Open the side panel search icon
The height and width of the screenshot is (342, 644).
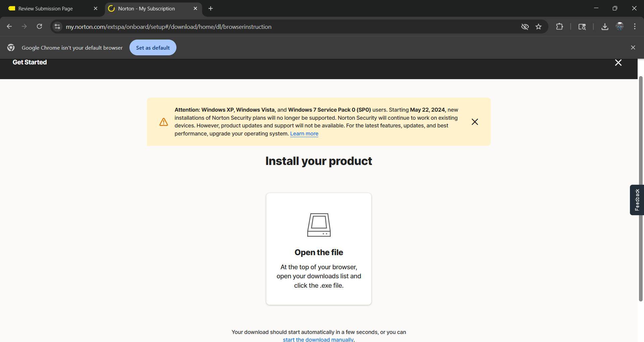coord(582,26)
